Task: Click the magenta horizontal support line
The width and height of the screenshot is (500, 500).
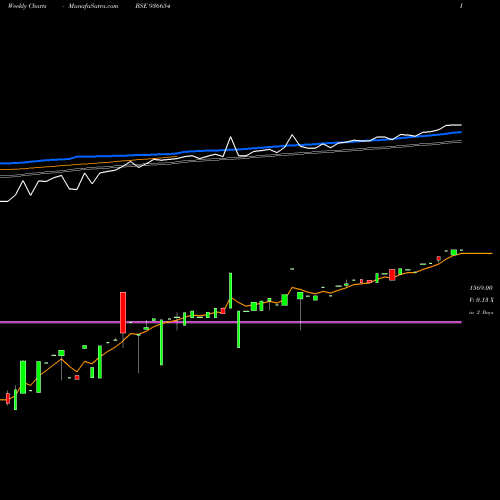Action: pos(231,322)
